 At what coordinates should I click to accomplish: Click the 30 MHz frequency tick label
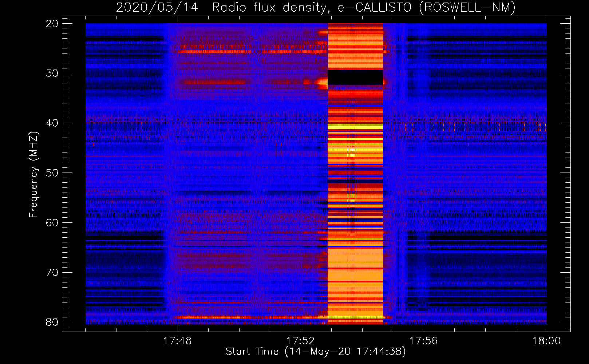[52, 73]
